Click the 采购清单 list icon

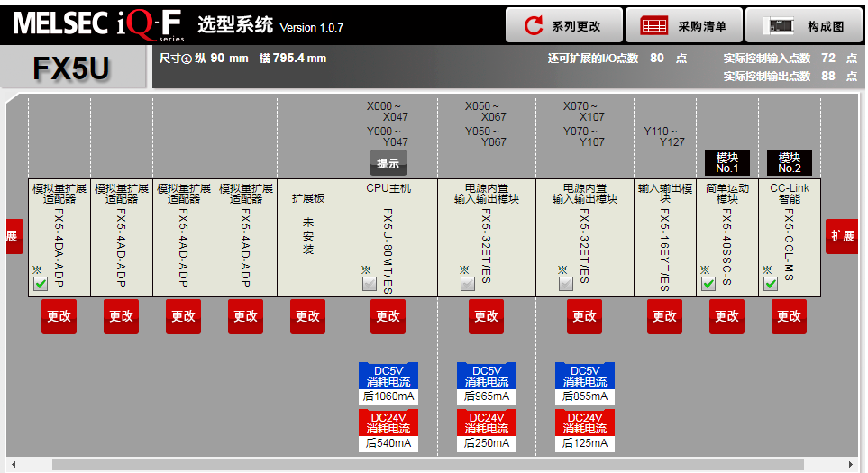653,26
